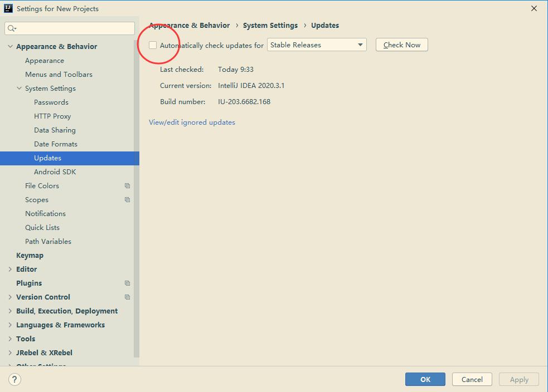Click System Settings in the breadcrumb
Screen dimensions: 548x392
270,26
